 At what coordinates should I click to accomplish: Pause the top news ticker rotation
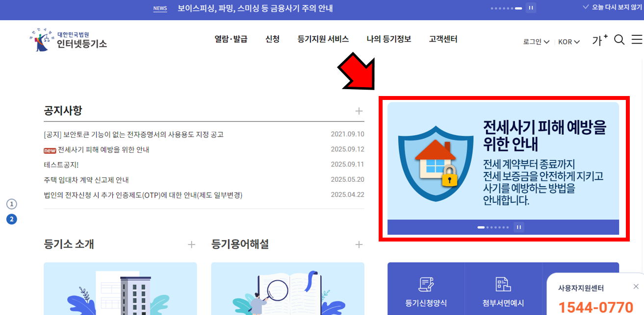(531, 8)
